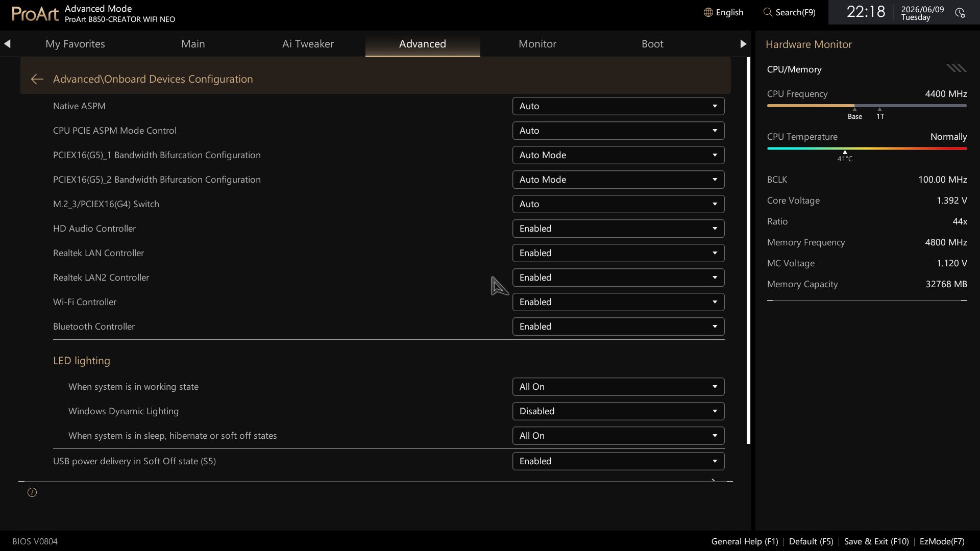The width and height of the screenshot is (980, 551).
Task: Select the Advanced tab
Action: tap(423, 44)
